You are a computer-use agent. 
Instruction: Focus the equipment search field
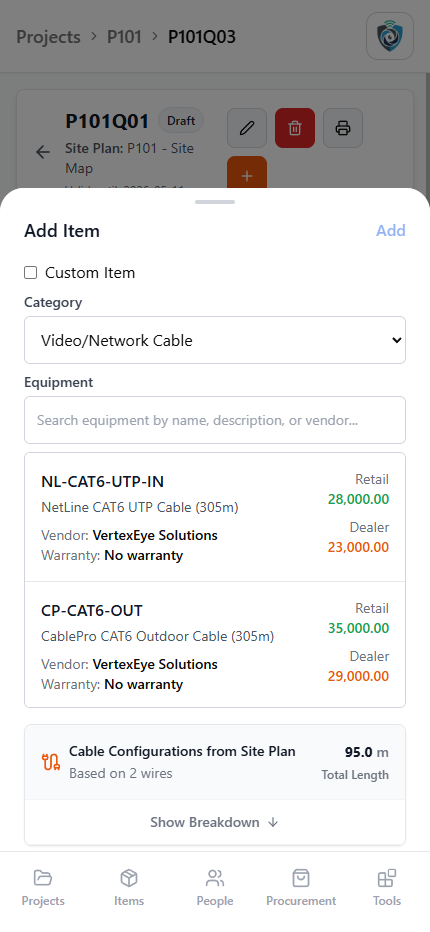215,420
